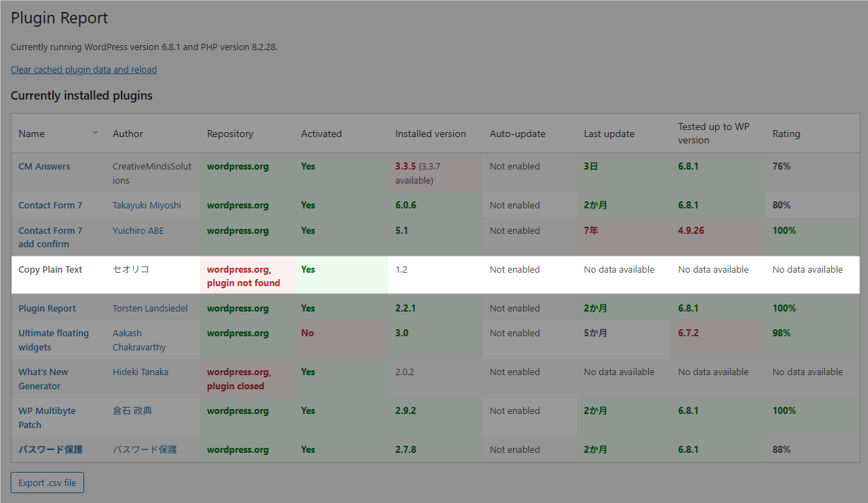Click installed version 2.2.1 cell

click(x=435, y=308)
